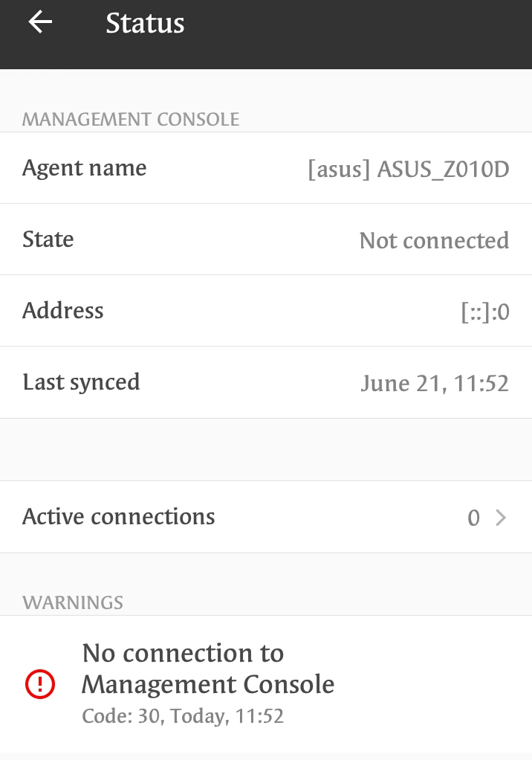
Task: Tap the Status title text
Action: [x=146, y=23]
